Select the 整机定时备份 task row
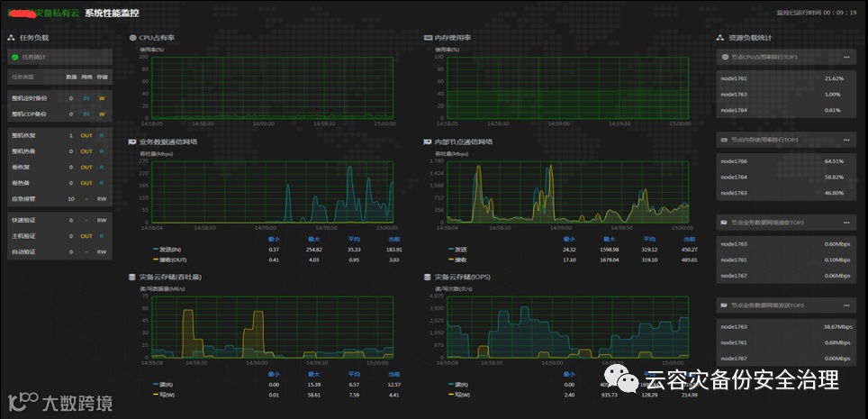This screenshot has height=419, width=868. (59, 98)
